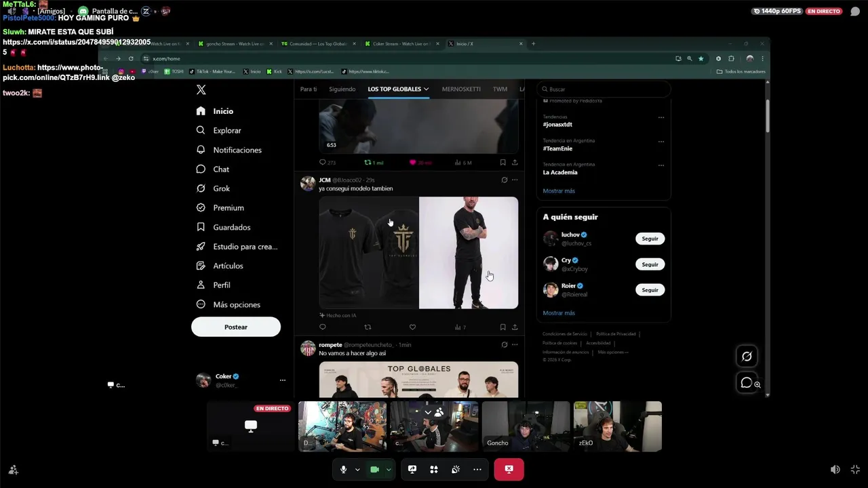Adjust stream volume speaker icon
This screenshot has width=868, height=488.
click(835, 469)
